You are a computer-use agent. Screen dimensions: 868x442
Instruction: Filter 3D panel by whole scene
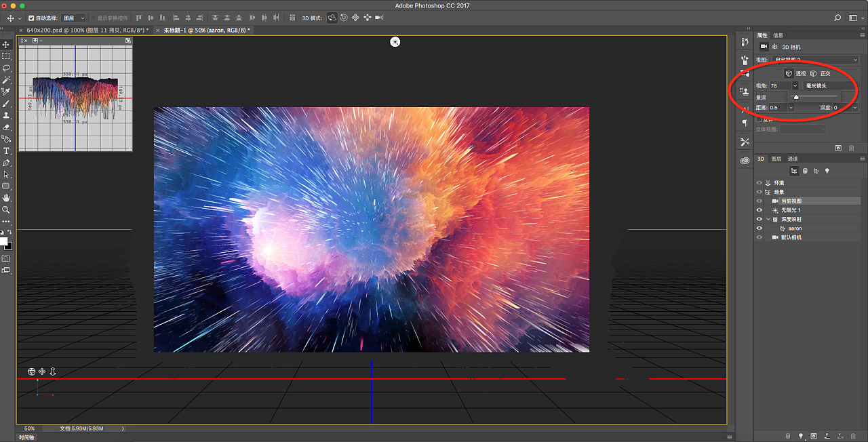[x=794, y=171]
